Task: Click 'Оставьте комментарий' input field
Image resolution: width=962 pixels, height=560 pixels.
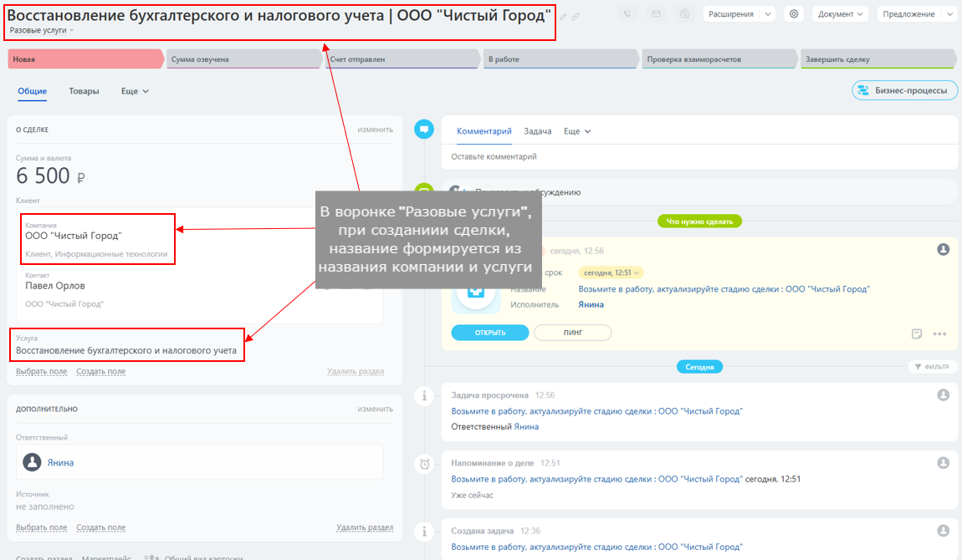Action: coord(699,157)
